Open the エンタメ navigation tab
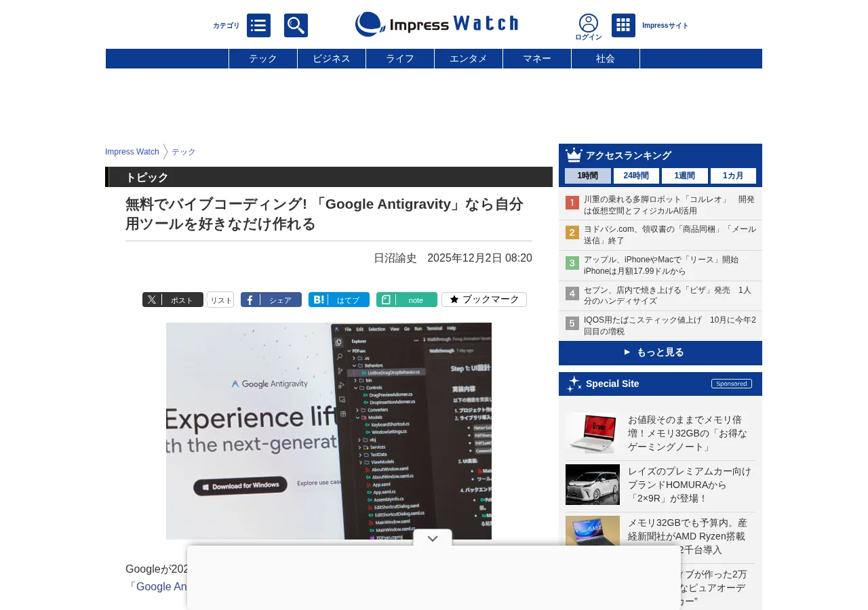This screenshot has height=610, width=868. [x=469, y=58]
